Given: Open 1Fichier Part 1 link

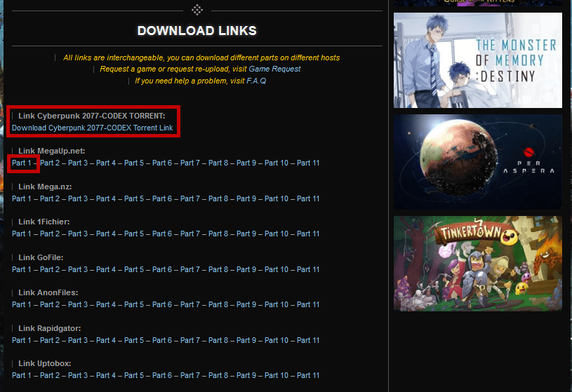Looking at the screenshot, I should [x=22, y=234].
